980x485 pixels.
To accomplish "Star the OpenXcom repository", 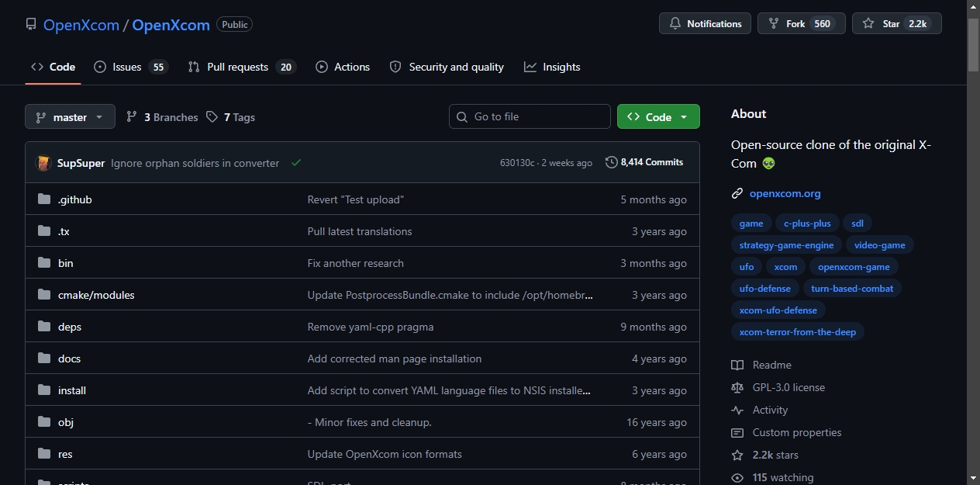I will coord(896,23).
